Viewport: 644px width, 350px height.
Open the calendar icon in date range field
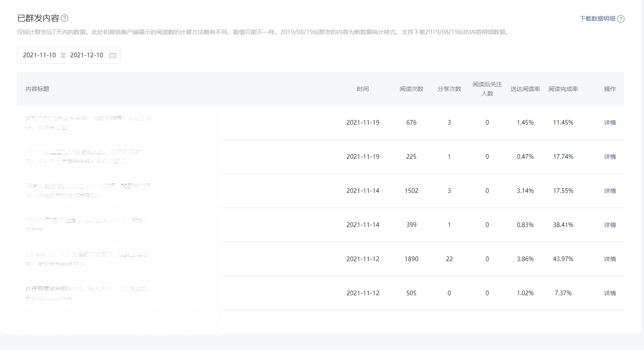[113, 55]
